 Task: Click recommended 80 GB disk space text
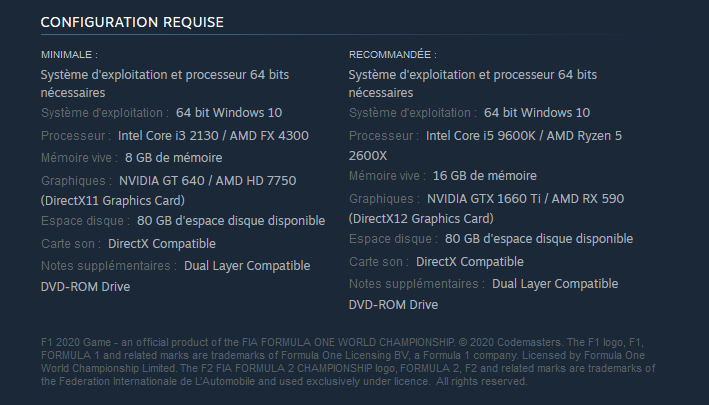click(x=539, y=239)
